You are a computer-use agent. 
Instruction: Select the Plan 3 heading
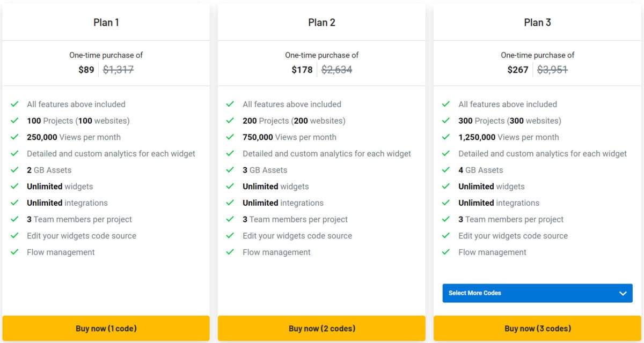click(537, 23)
